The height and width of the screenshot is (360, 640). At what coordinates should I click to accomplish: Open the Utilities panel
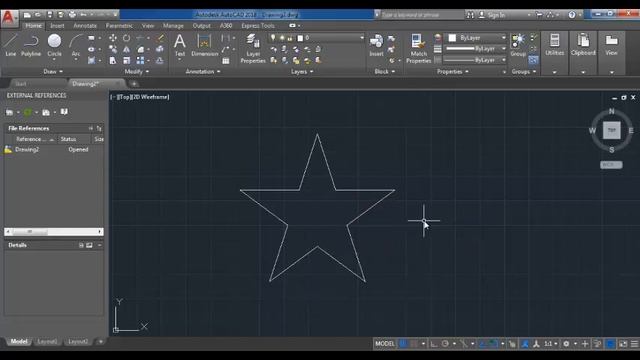tap(554, 45)
